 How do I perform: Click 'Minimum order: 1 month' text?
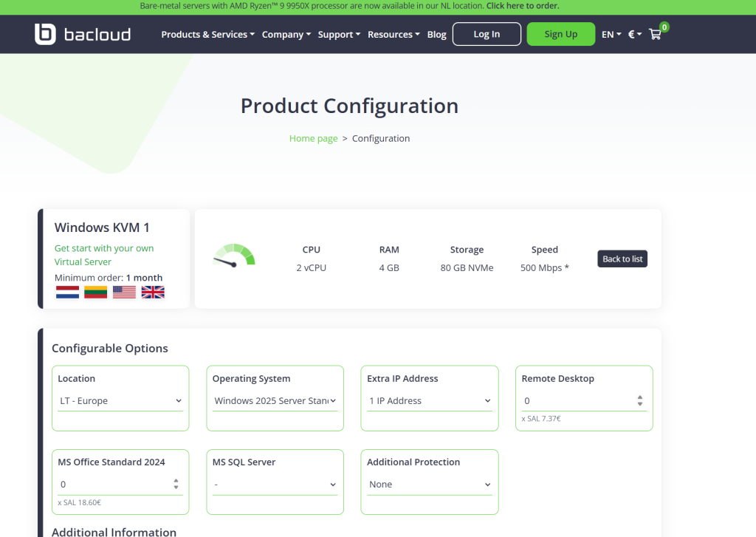click(109, 278)
